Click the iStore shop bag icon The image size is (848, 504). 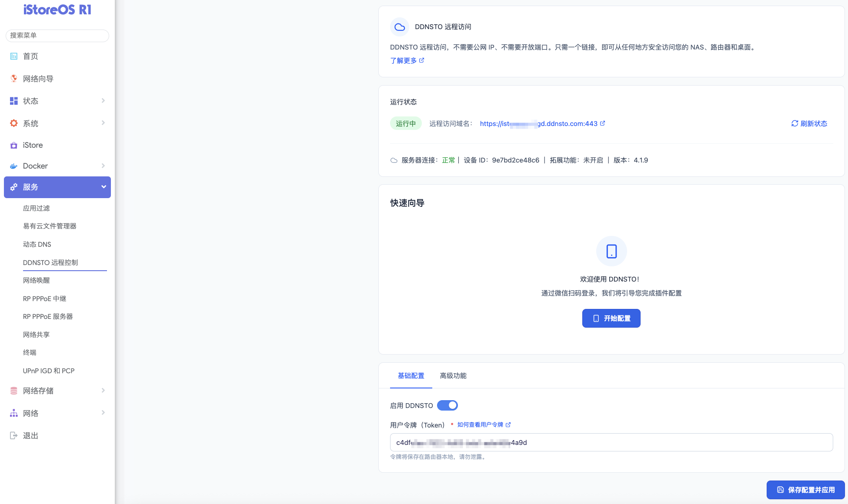point(14,145)
